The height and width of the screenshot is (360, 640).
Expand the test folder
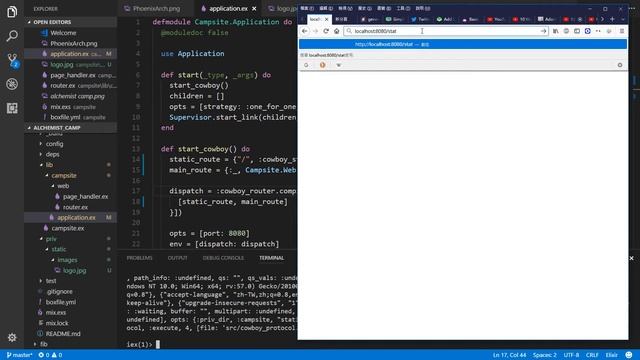[51, 281]
